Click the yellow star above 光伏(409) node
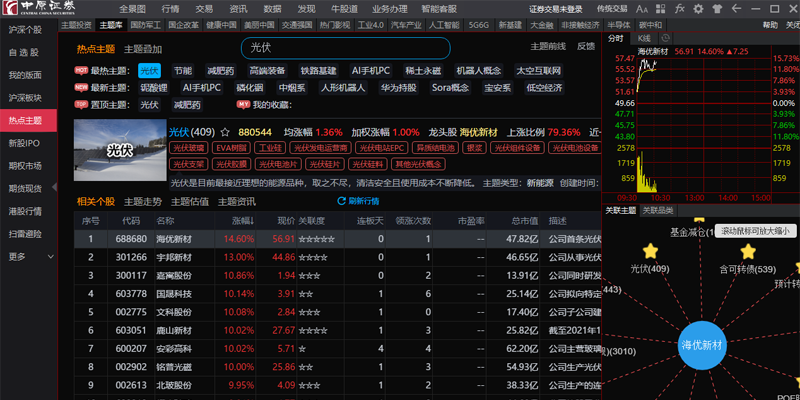800x400 pixels. (650, 251)
